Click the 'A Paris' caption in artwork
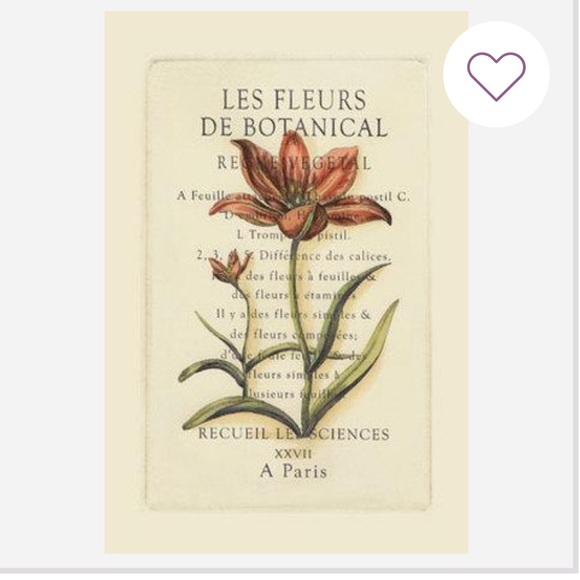This screenshot has width=580, height=580. [x=294, y=471]
